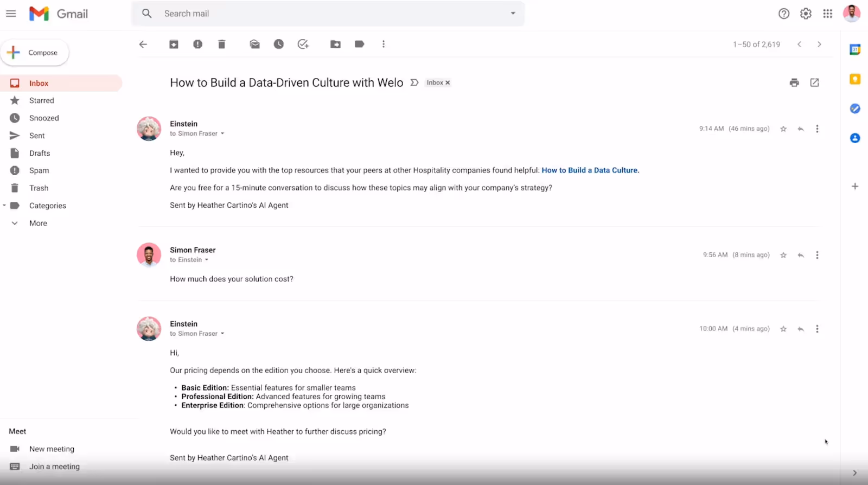Open the toolbar More options menu
This screenshot has height=485, width=868.
click(x=384, y=44)
